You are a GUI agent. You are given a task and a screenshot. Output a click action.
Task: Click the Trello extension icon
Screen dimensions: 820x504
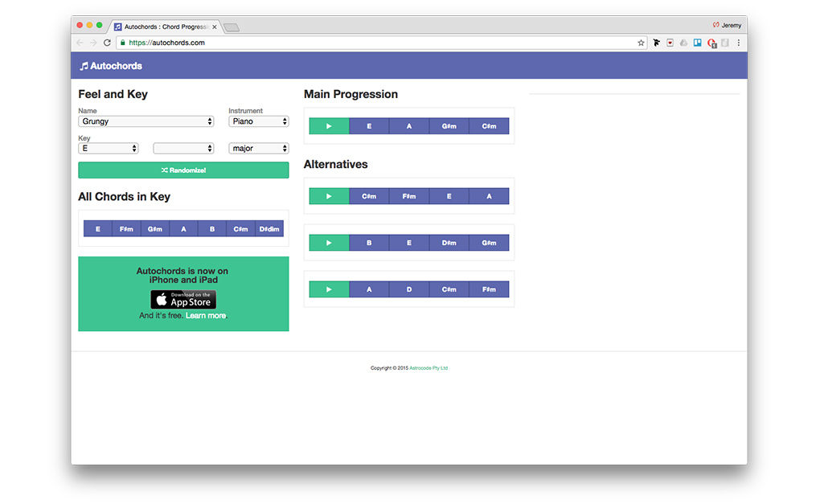(698, 43)
